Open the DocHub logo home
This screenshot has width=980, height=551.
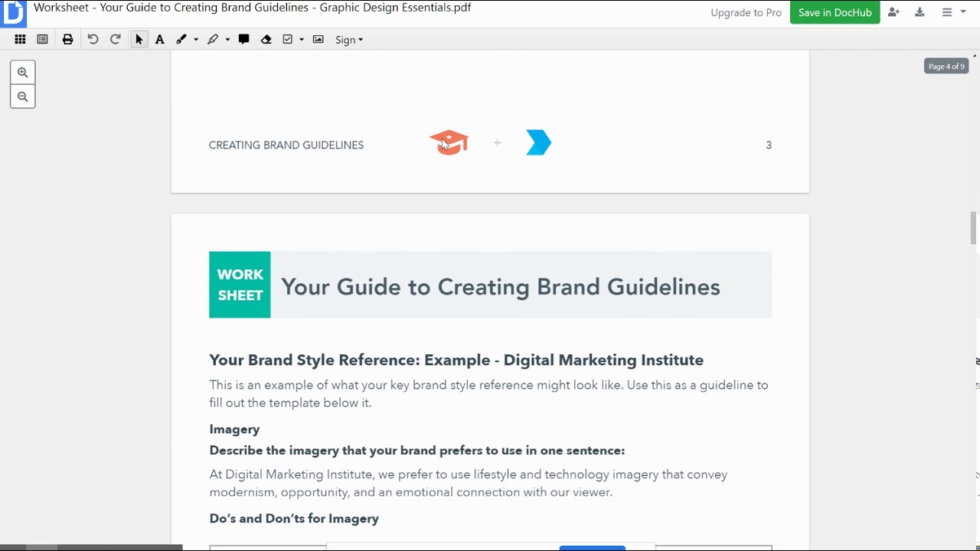(13, 13)
